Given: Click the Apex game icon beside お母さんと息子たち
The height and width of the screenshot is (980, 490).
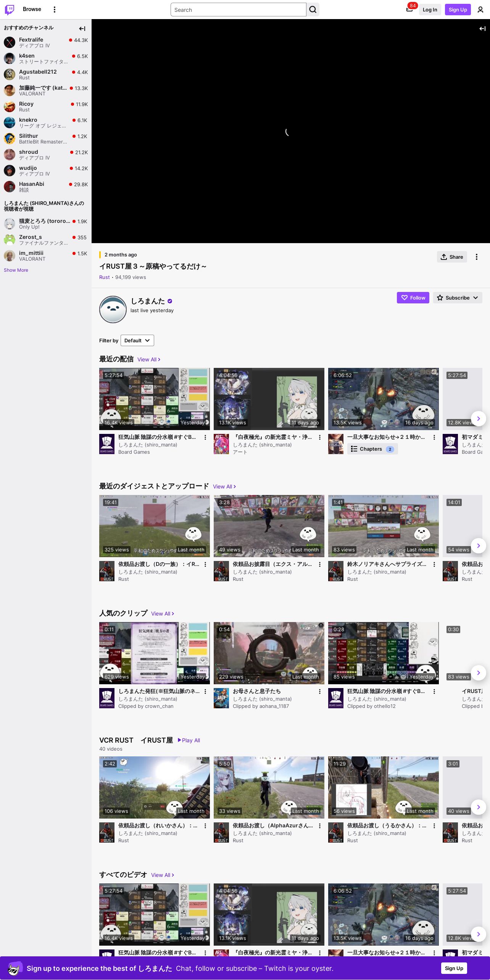Looking at the screenshot, I should tap(221, 698).
